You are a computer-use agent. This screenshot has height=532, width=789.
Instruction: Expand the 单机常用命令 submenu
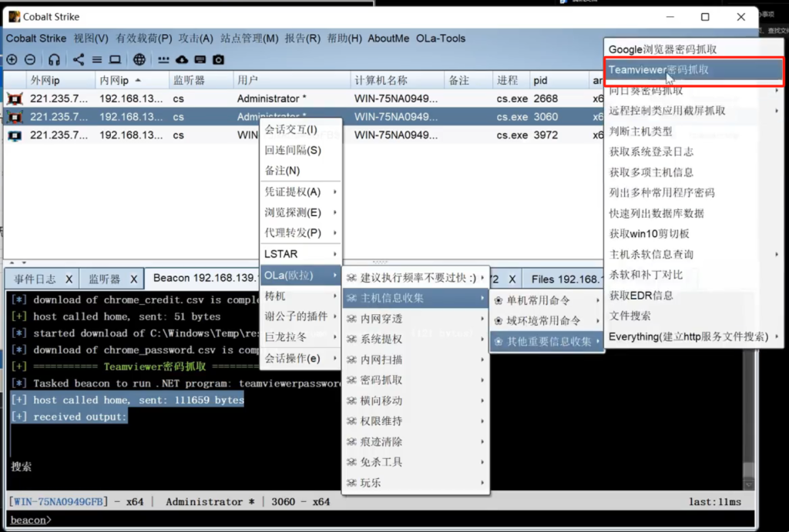click(547, 301)
